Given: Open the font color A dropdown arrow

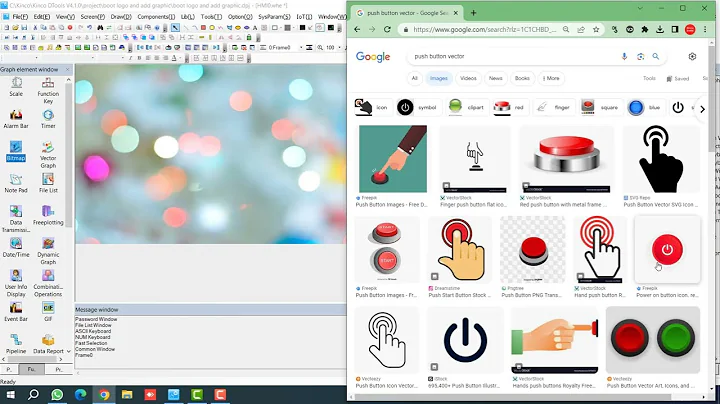Looking at the screenshot, I should [x=180, y=58].
